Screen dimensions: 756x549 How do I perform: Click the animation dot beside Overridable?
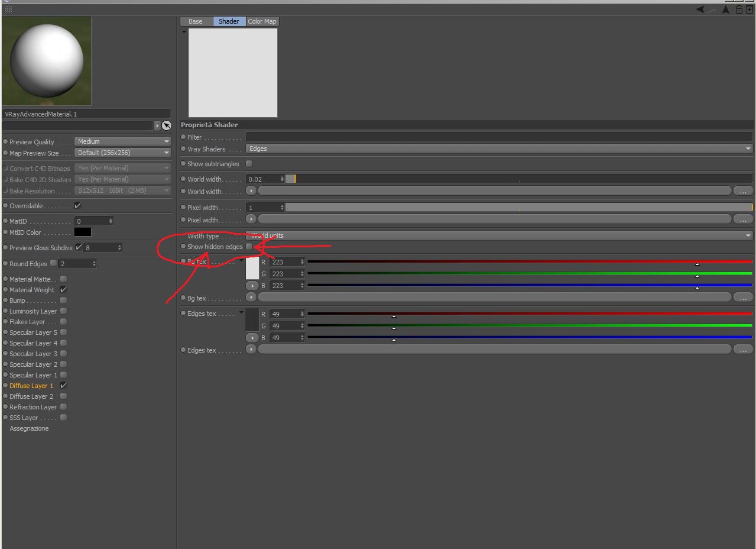(5, 205)
